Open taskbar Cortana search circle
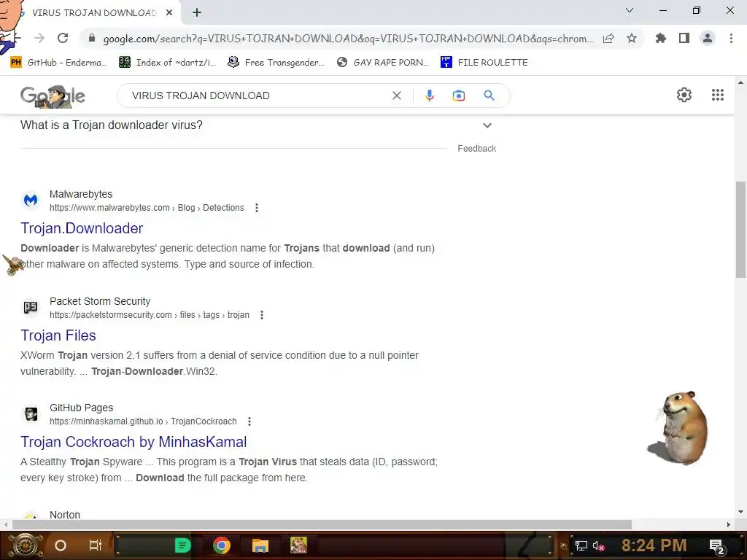The image size is (747, 560). coord(61,545)
